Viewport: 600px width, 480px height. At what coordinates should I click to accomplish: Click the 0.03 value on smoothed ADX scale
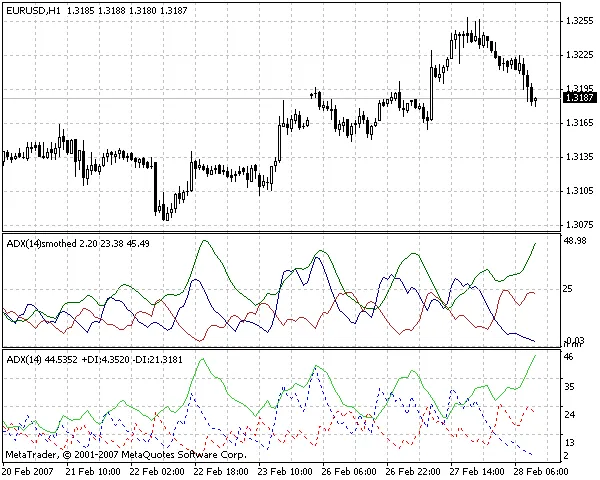tap(572, 341)
